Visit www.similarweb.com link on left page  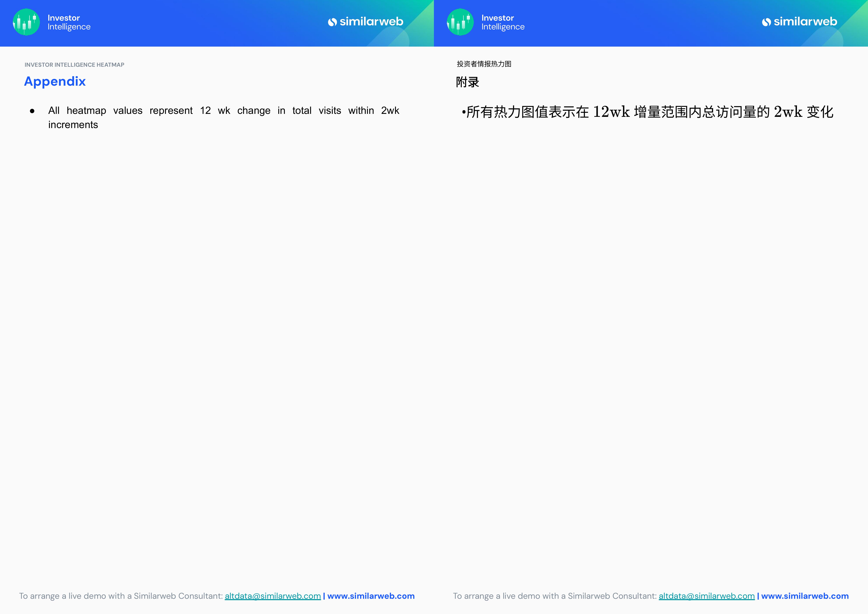click(371, 596)
